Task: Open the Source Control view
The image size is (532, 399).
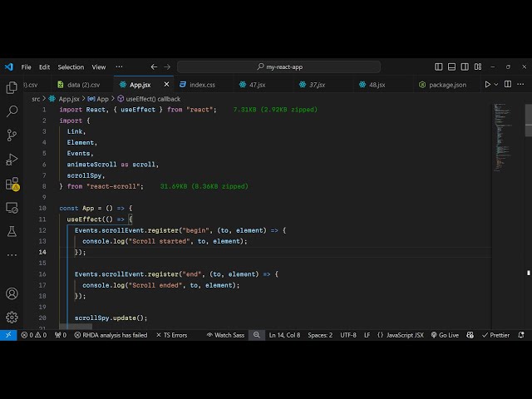Action: pyautogui.click(x=12, y=135)
